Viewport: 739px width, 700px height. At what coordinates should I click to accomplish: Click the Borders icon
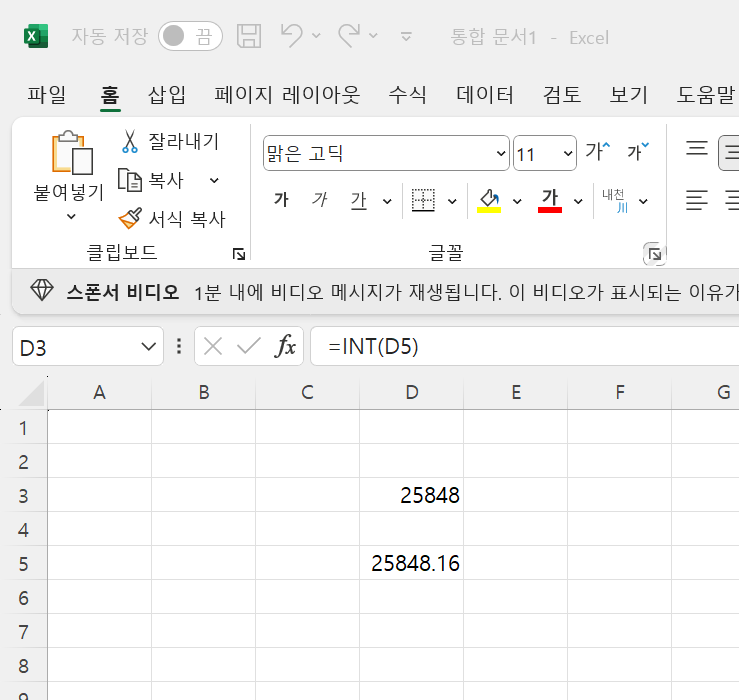423,200
